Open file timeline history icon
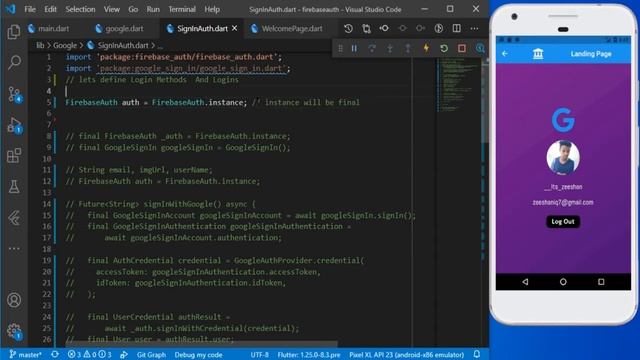The image size is (640, 360). (x=348, y=29)
